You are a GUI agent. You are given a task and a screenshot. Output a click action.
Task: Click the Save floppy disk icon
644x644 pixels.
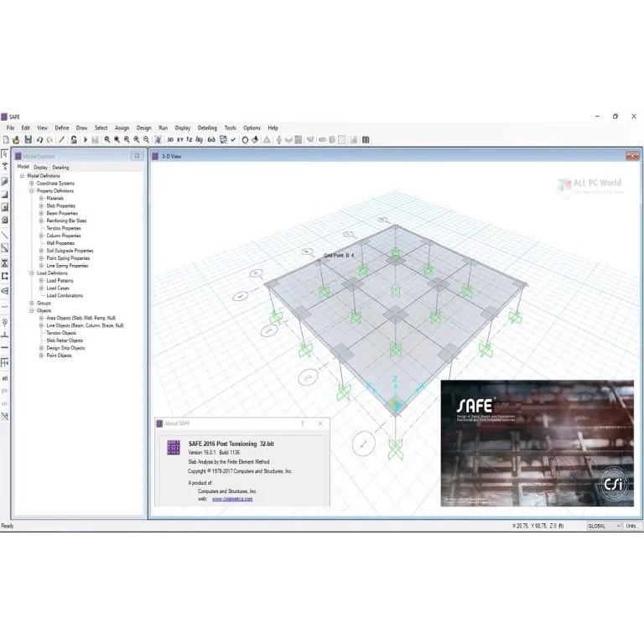[x=28, y=140]
